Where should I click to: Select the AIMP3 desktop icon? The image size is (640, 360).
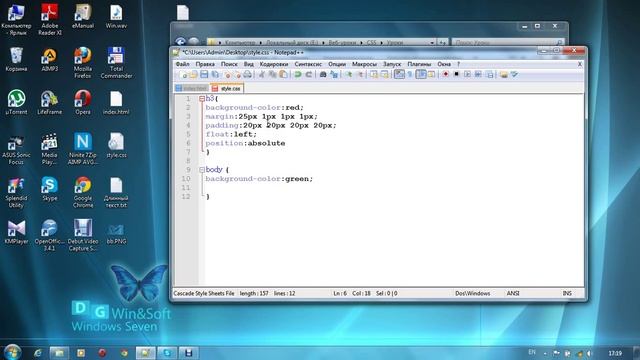coord(49,60)
